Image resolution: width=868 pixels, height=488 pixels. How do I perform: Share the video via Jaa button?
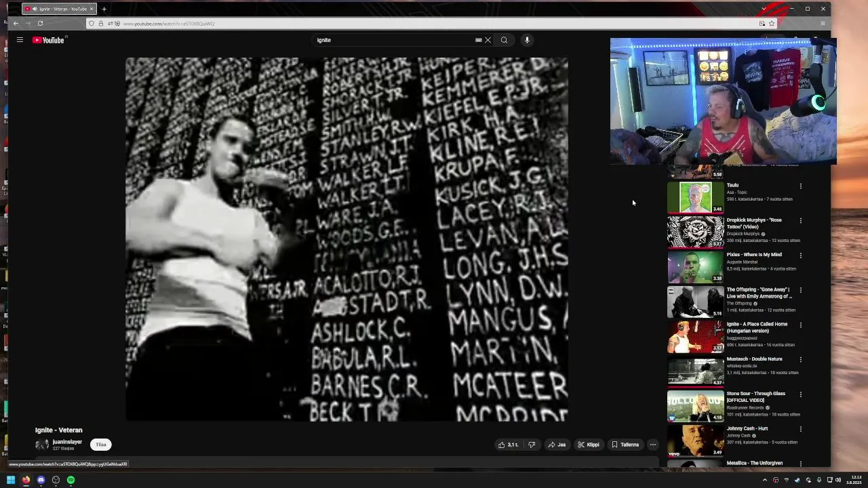[557, 445]
